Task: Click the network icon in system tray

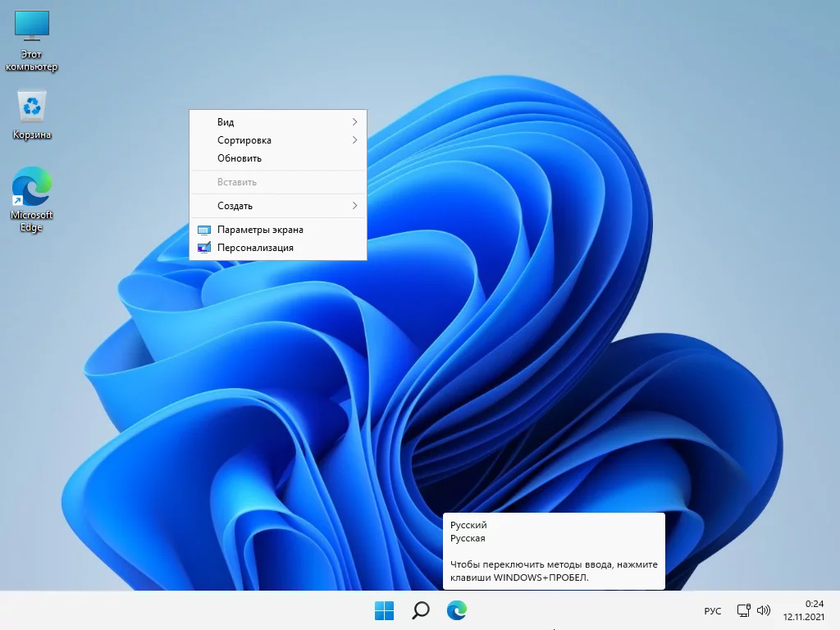Action: click(743, 610)
